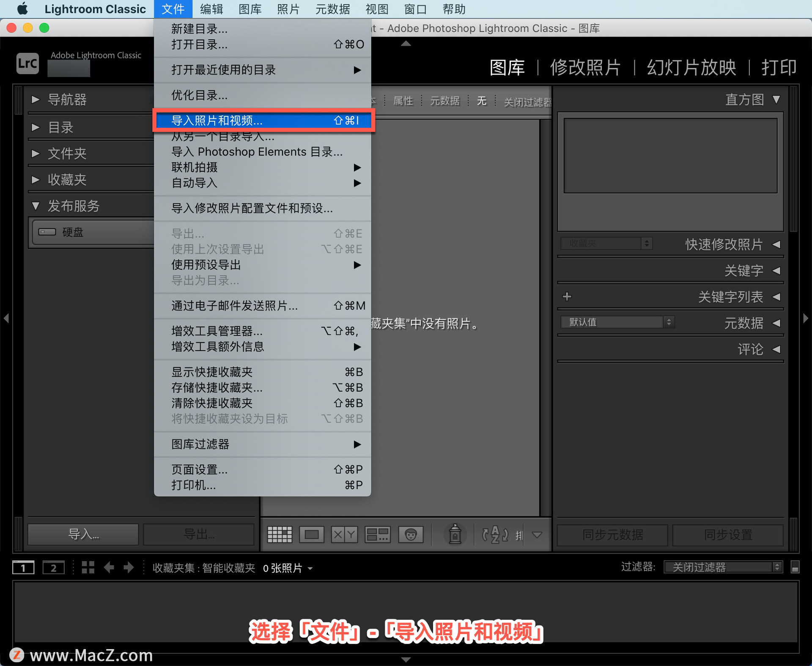Open 编辑 menu in menu bar
This screenshot has width=812, height=666.
211,9
